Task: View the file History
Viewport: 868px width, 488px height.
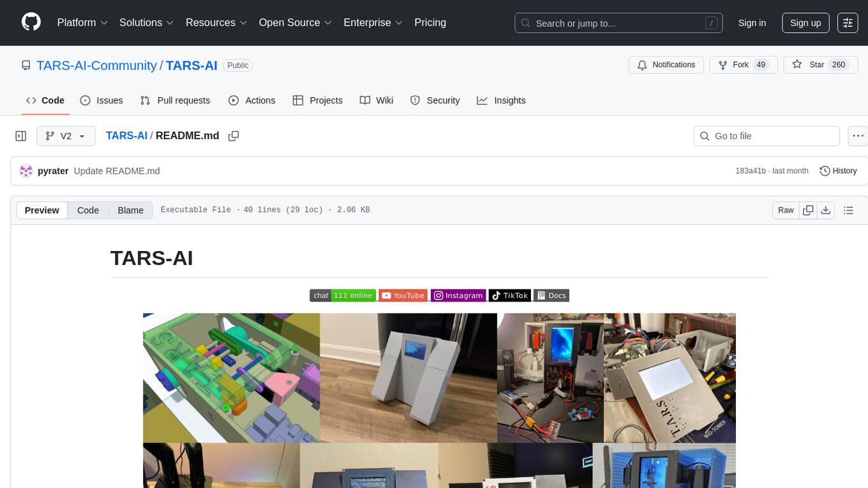Action: click(x=838, y=171)
